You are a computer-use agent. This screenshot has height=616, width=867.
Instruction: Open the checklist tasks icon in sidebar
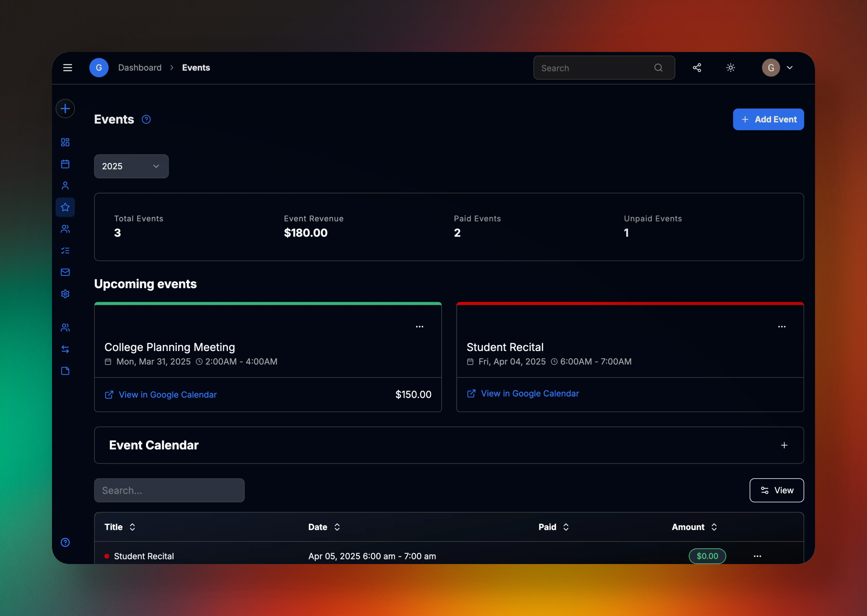coord(65,250)
